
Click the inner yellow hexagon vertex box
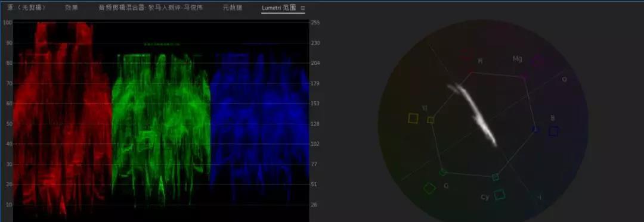point(431,120)
